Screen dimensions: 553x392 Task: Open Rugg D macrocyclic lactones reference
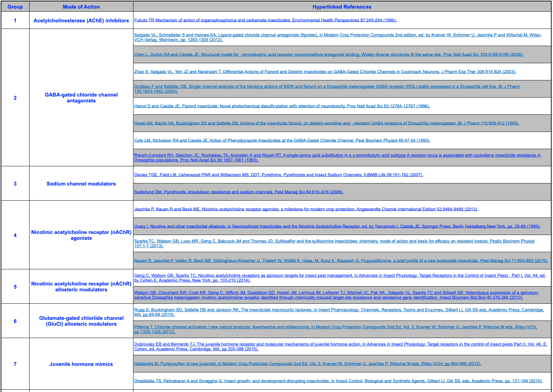(339, 310)
